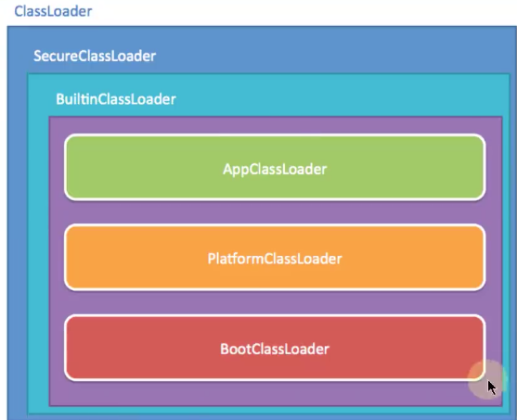517x420 pixels.
Task: Click the red BootClassLoader box edge
Action: point(275,315)
